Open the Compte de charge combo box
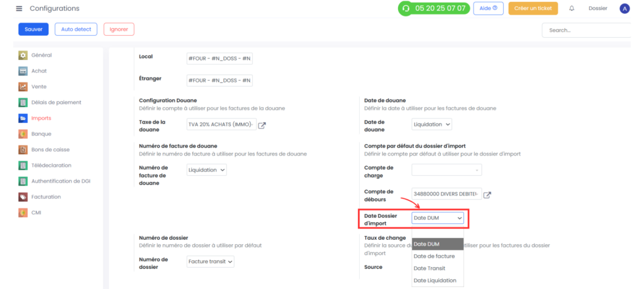644x289 pixels. coord(447,170)
